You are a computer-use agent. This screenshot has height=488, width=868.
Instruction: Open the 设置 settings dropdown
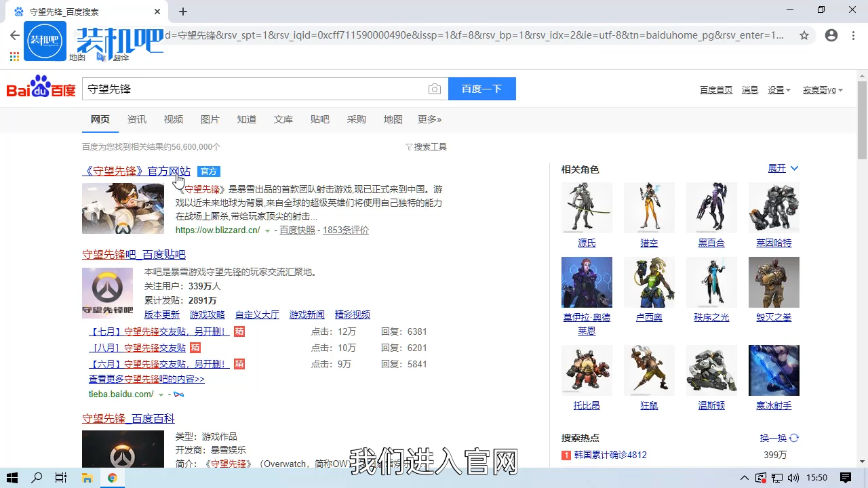(778, 89)
